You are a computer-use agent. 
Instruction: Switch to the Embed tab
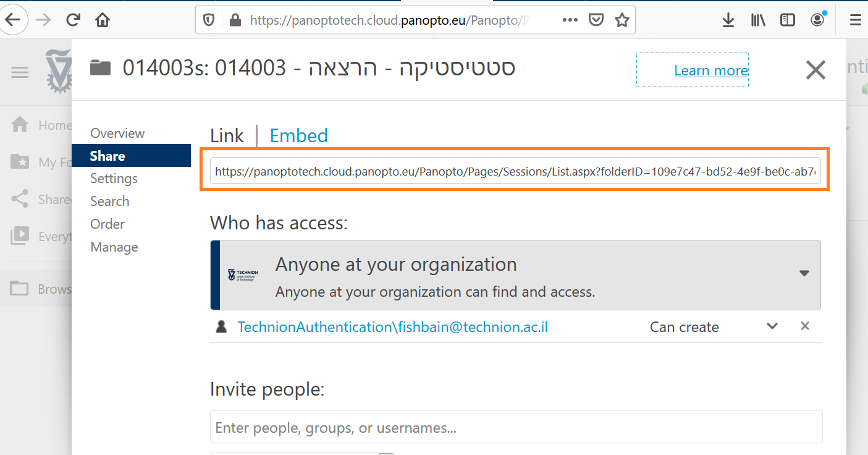(299, 135)
